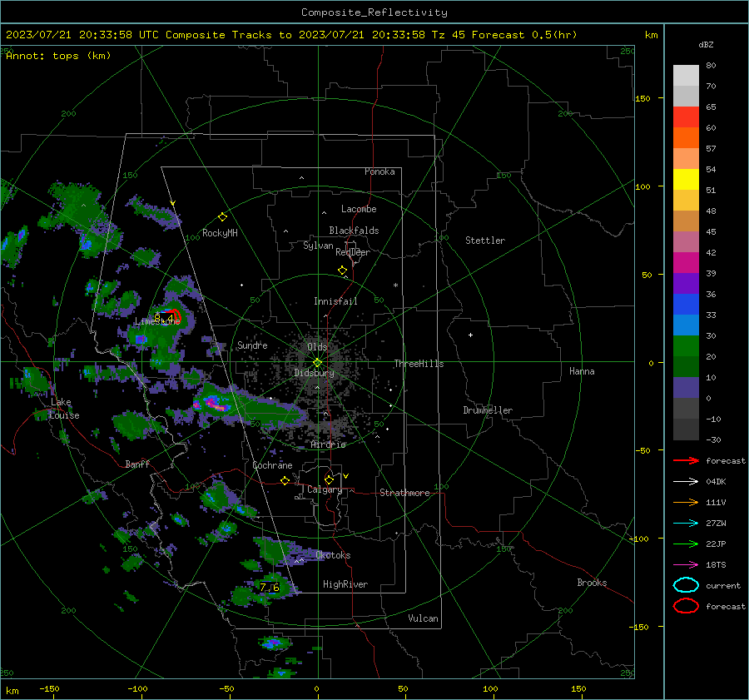This screenshot has width=749, height=700.
Task: Click the red forecast ellipse on Limestone storm
Action: tap(172, 315)
